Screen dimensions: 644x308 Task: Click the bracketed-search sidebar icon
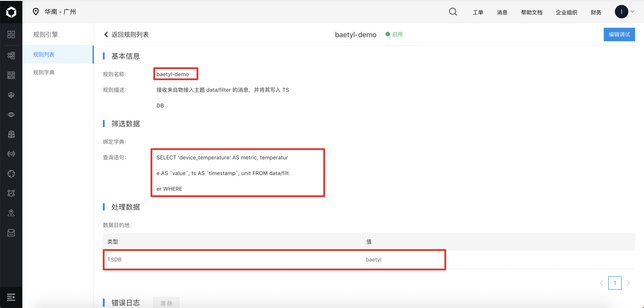point(11,154)
